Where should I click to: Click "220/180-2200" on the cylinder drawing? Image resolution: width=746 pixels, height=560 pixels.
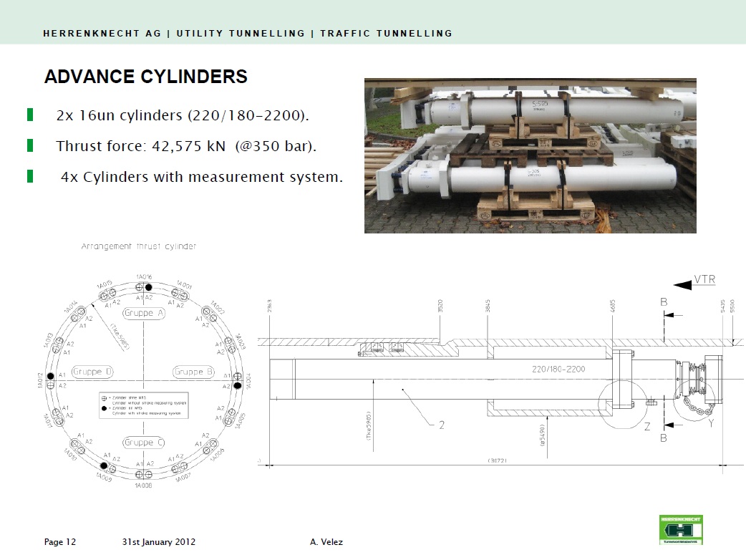tap(558, 369)
